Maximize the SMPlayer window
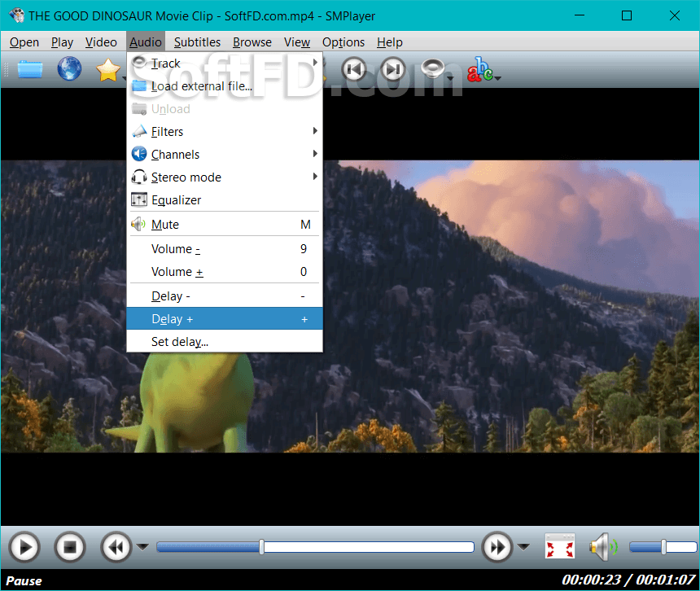The height and width of the screenshot is (591, 700). pos(627,15)
